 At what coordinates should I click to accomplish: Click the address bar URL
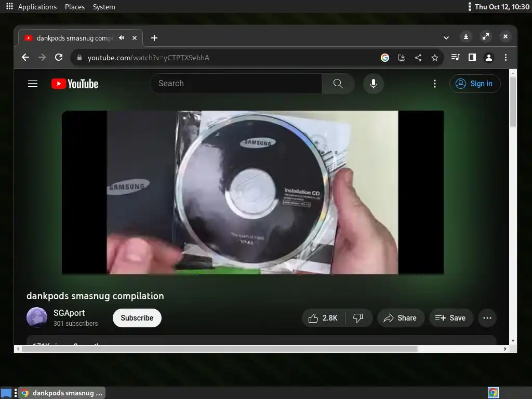tap(148, 58)
